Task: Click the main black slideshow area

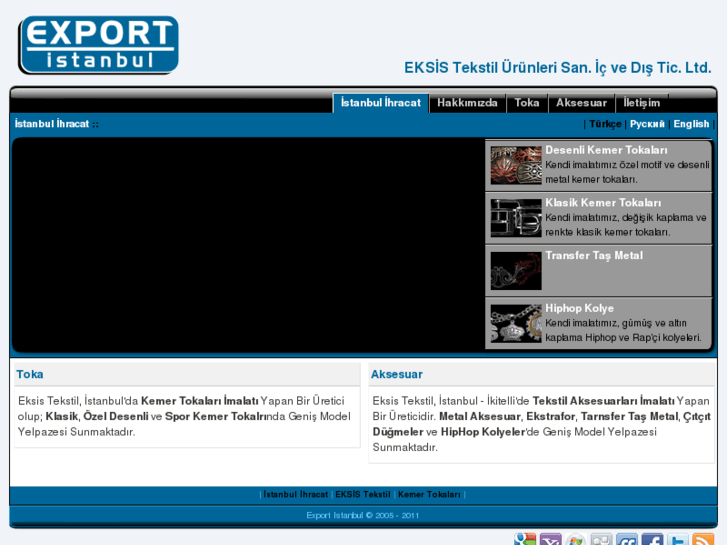Action: (x=249, y=244)
